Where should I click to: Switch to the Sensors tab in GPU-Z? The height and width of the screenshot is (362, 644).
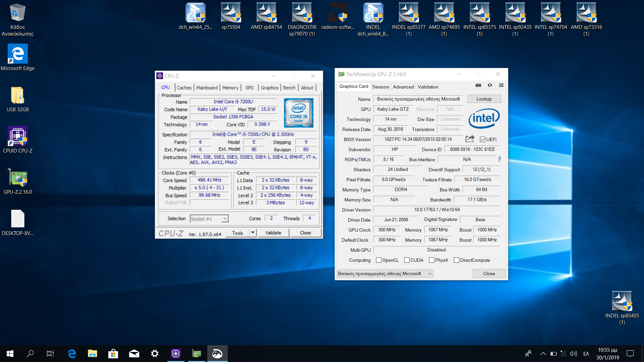point(381,87)
